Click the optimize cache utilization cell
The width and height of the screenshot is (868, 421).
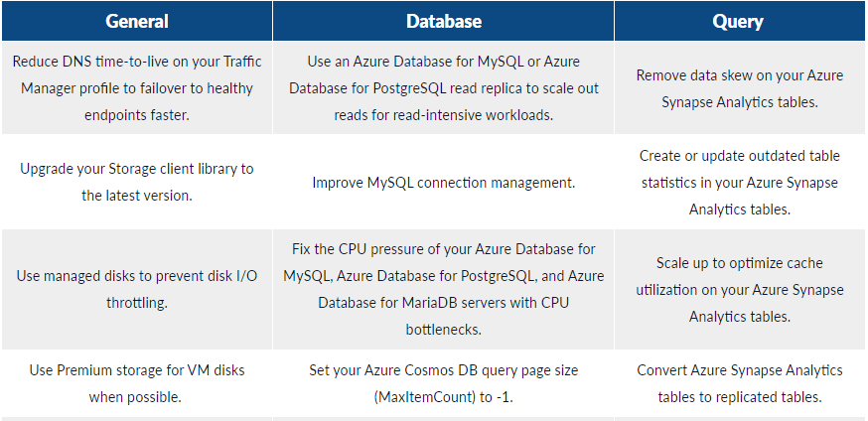point(739,289)
